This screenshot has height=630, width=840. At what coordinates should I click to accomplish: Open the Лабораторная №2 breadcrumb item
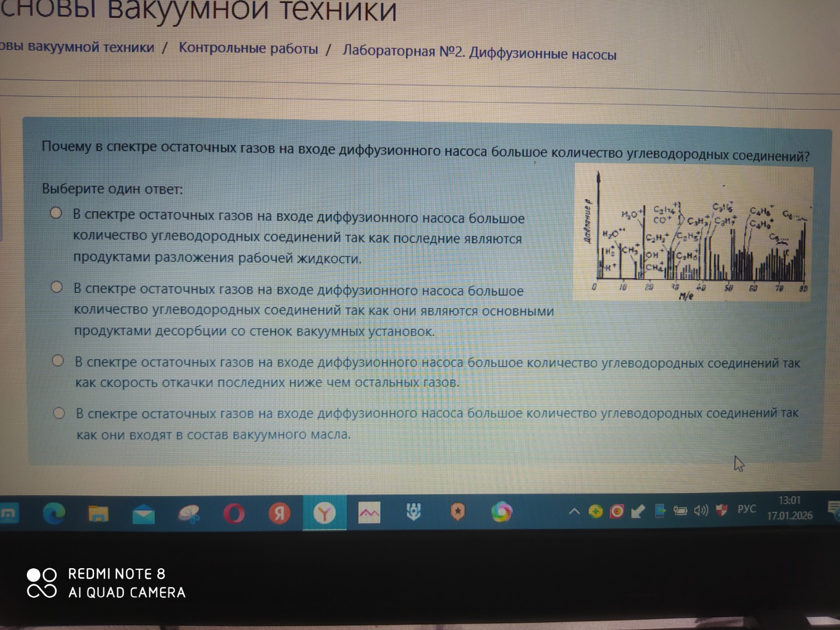coord(480,54)
